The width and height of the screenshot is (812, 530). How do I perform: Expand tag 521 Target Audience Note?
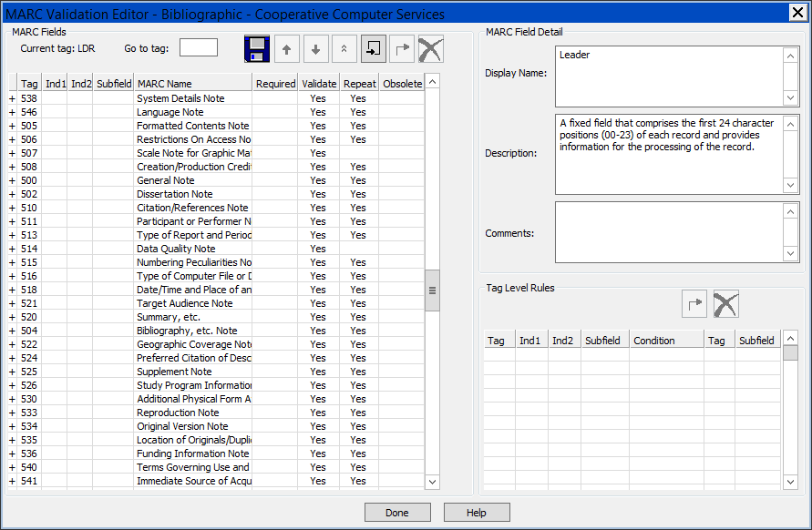pyautogui.click(x=12, y=303)
